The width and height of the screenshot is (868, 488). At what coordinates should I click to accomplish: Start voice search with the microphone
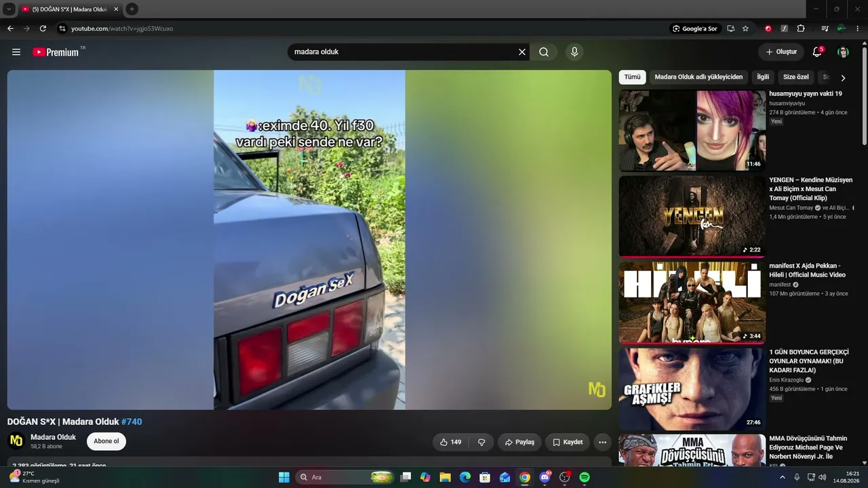[x=574, y=52]
